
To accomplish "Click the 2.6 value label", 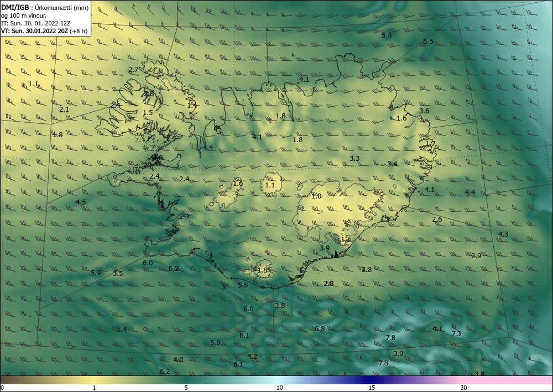I will (437, 219).
